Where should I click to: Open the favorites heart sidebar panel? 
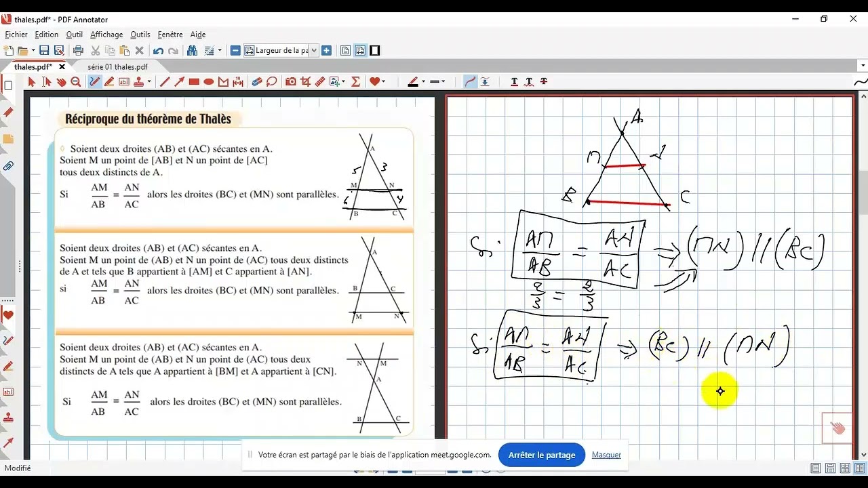point(8,315)
